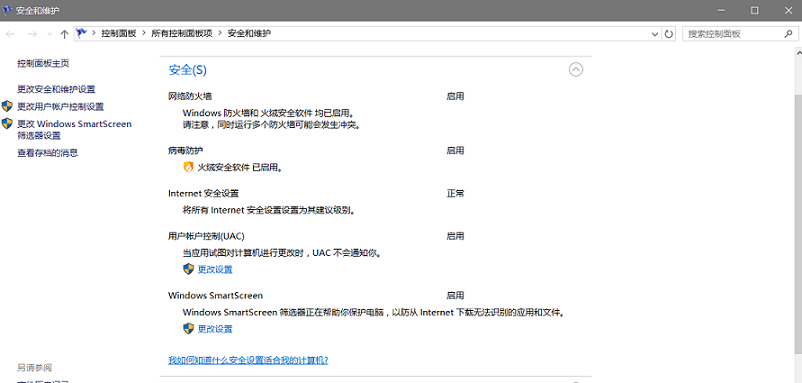802x383 pixels.
Task: Click the Forward arrow navigation button
Action: 32,34
